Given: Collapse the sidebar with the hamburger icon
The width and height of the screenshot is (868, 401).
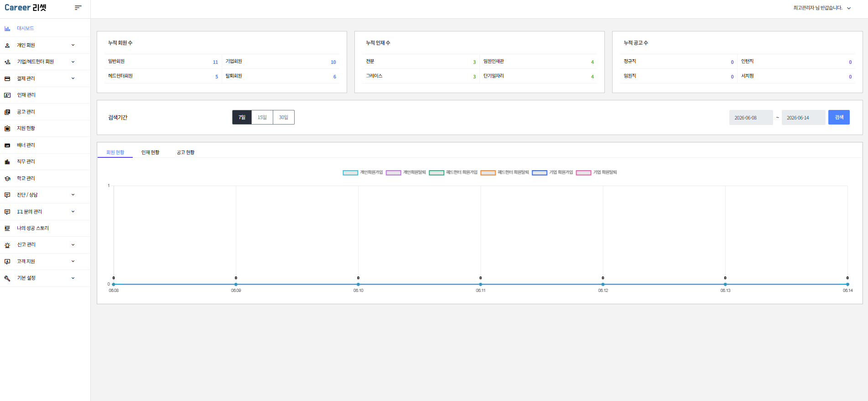Looking at the screenshot, I should point(78,8).
